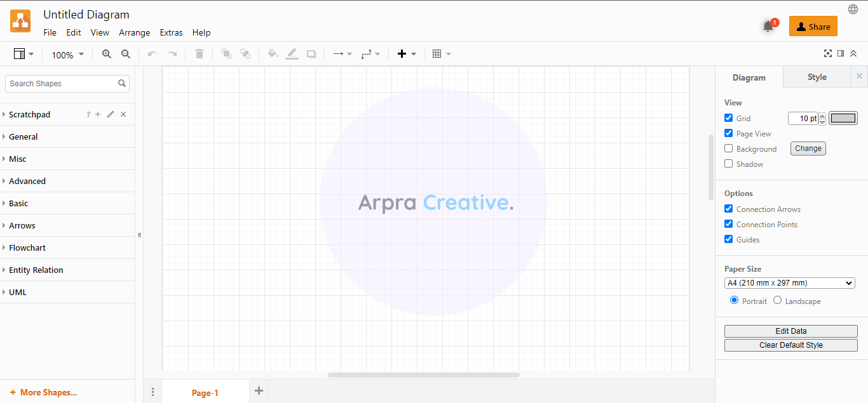Open the 100% zoom level dropdown
This screenshot has width=868, height=403.
pos(67,55)
